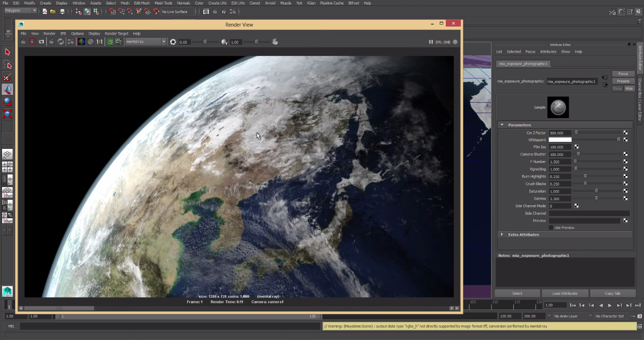Select the mia_exposure_photographic1 tab
The width and height of the screenshot is (644, 340).
pos(523,64)
